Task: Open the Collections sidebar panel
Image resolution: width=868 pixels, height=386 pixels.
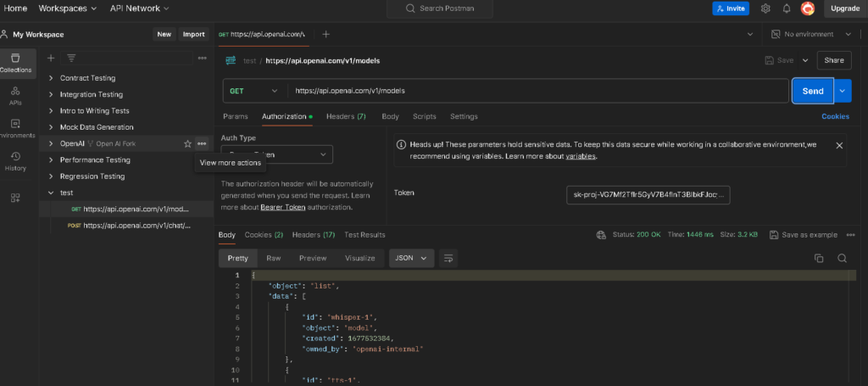Action: [15, 63]
